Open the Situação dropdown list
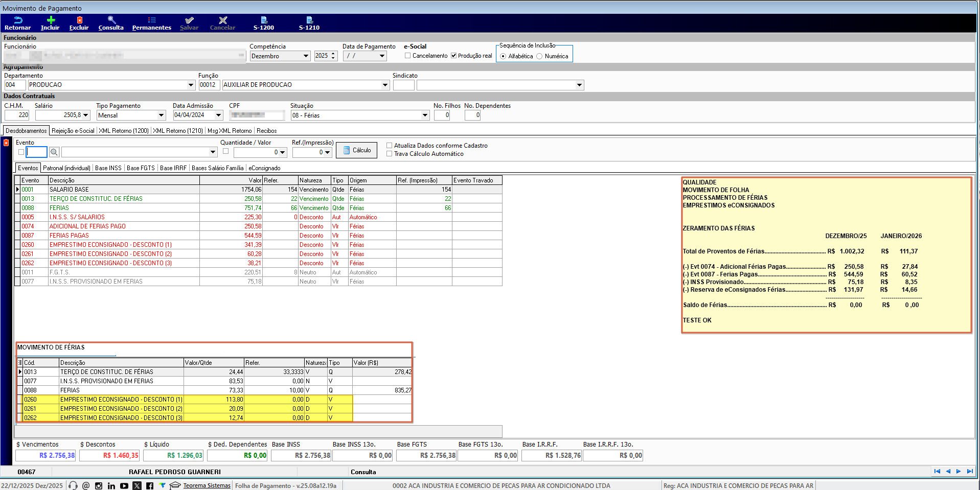Viewport: 980px width, 490px height. [425, 115]
